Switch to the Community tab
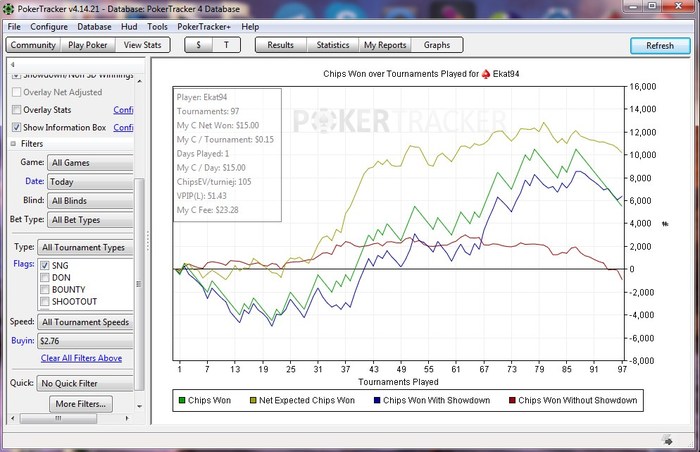This screenshot has width=700, height=452. click(33, 45)
